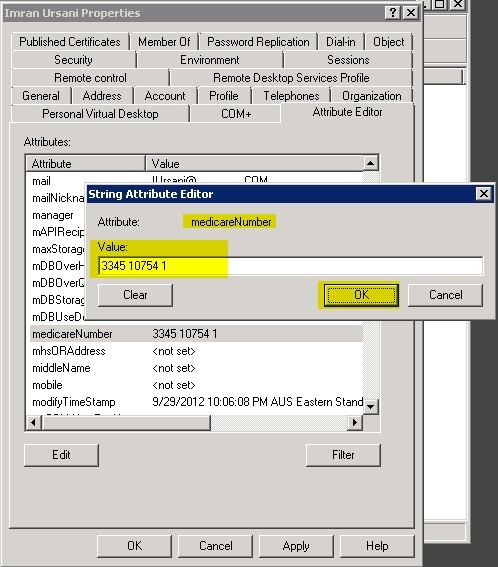Open the Address tab
Viewport: 498px width, 567px height.
pyautogui.click(x=102, y=96)
